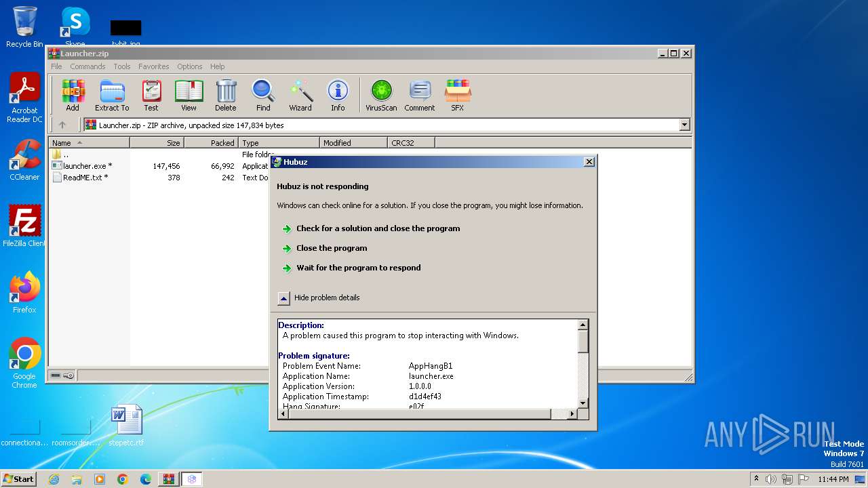Open Firefox desktop shortcut
868x488 pixels.
click(24, 293)
